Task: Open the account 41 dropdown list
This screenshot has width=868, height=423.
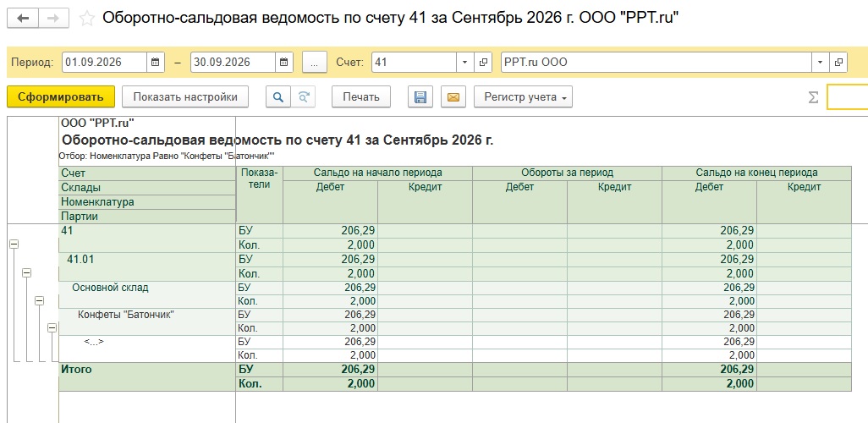Action: (465, 62)
